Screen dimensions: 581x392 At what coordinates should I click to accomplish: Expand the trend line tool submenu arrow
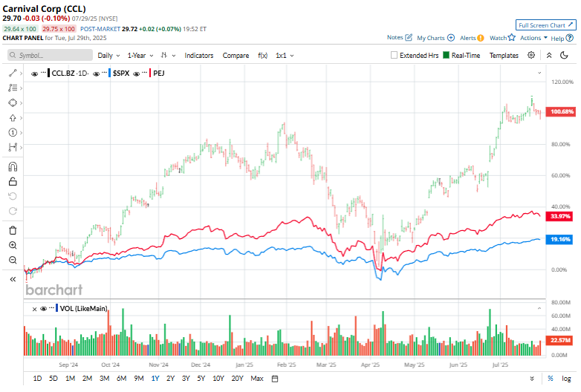coord(21,73)
